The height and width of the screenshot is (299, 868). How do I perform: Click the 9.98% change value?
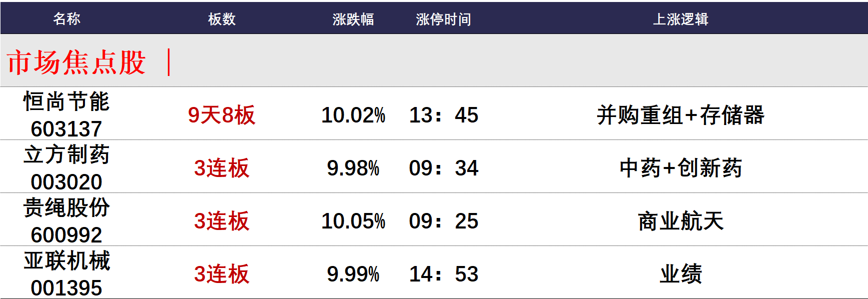(x=353, y=168)
